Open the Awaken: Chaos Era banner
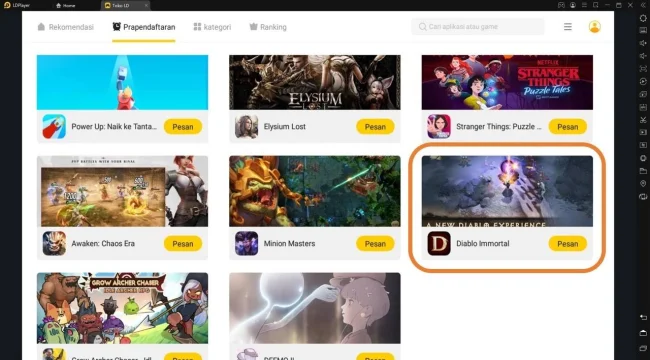 click(122, 191)
